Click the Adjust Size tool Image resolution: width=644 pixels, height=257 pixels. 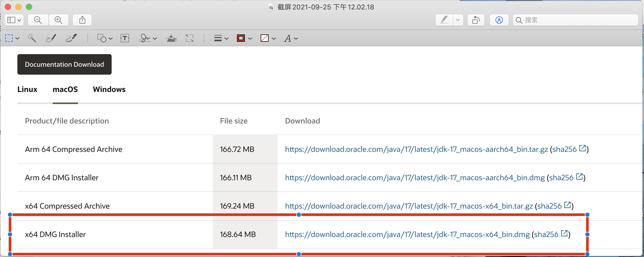tap(190, 38)
